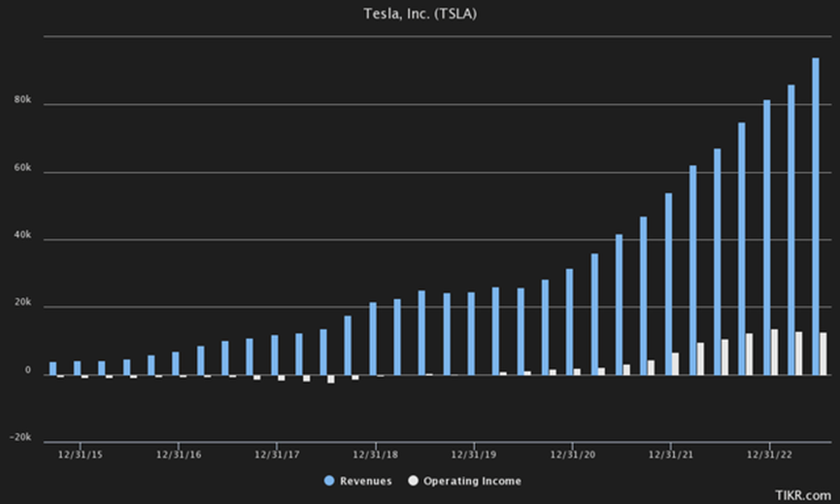The height and width of the screenshot is (504, 840).
Task: Click the 12/31/15 x-axis date label
Action: pyautogui.click(x=81, y=454)
